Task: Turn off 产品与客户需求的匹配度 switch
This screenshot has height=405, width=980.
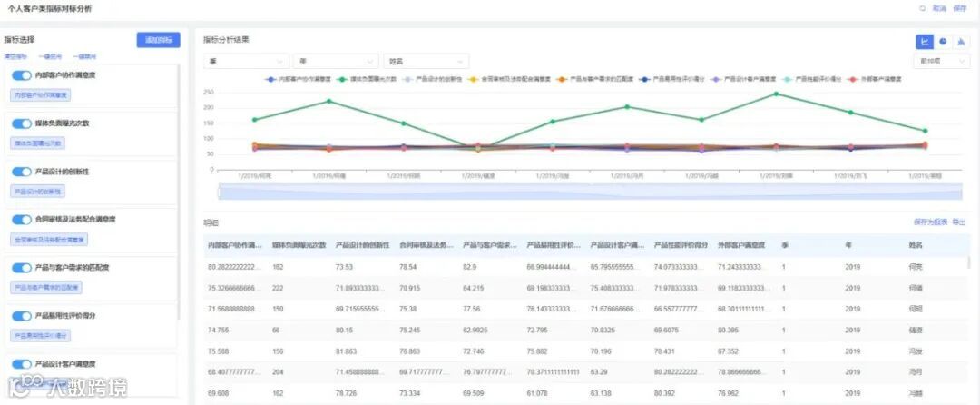Action: tap(22, 268)
